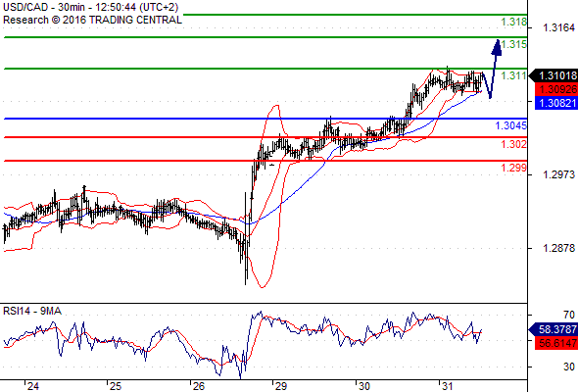Select the red 1.30926 price tag
The height and width of the screenshot is (392, 578).
(556, 89)
